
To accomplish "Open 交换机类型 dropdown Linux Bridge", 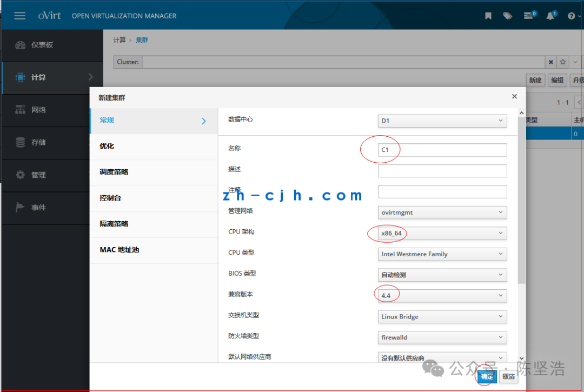I will pyautogui.click(x=442, y=316).
